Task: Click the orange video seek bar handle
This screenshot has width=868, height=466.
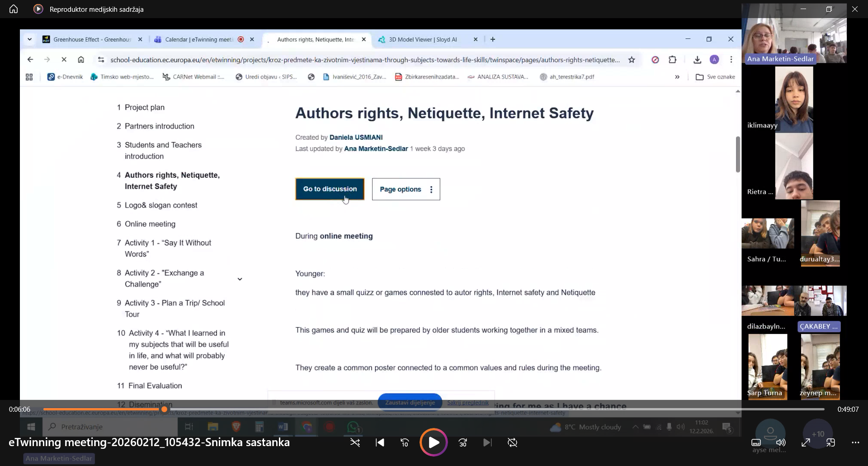Action: tap(165, 409)
